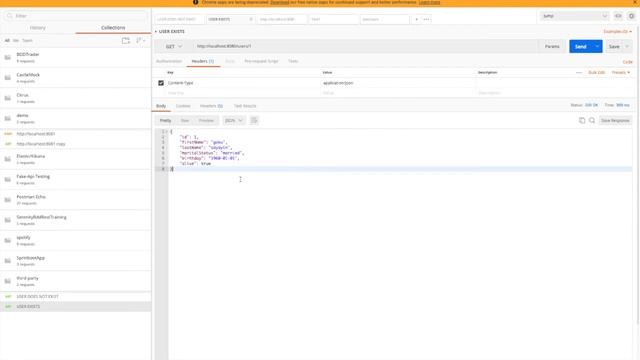
Task: Click the SpringbootApp collection folder icon
Action: point(8,261)
